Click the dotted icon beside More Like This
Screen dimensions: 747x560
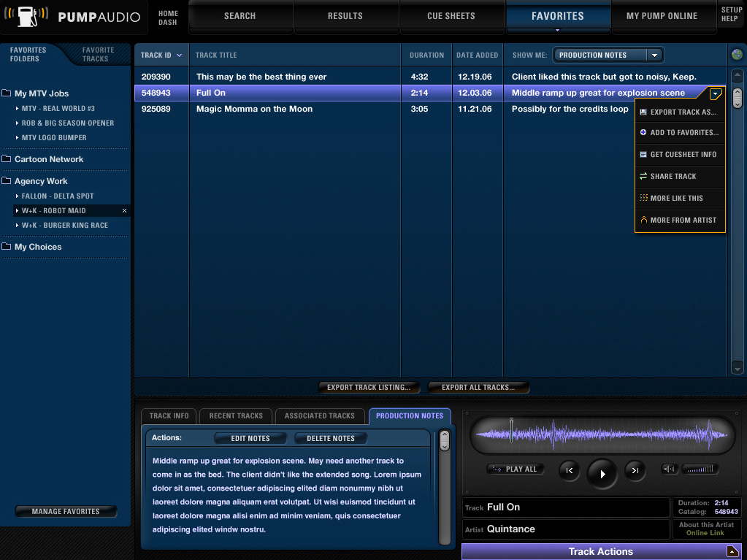643,198
